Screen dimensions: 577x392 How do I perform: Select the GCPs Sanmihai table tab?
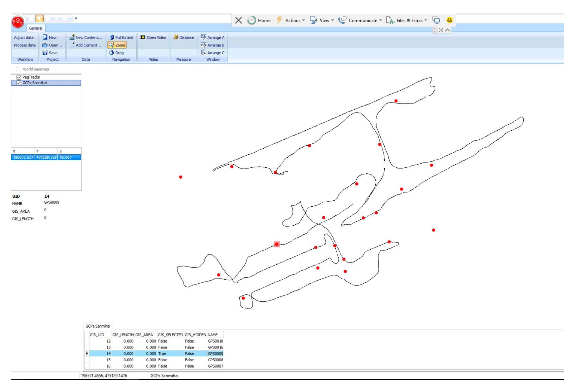98,326
